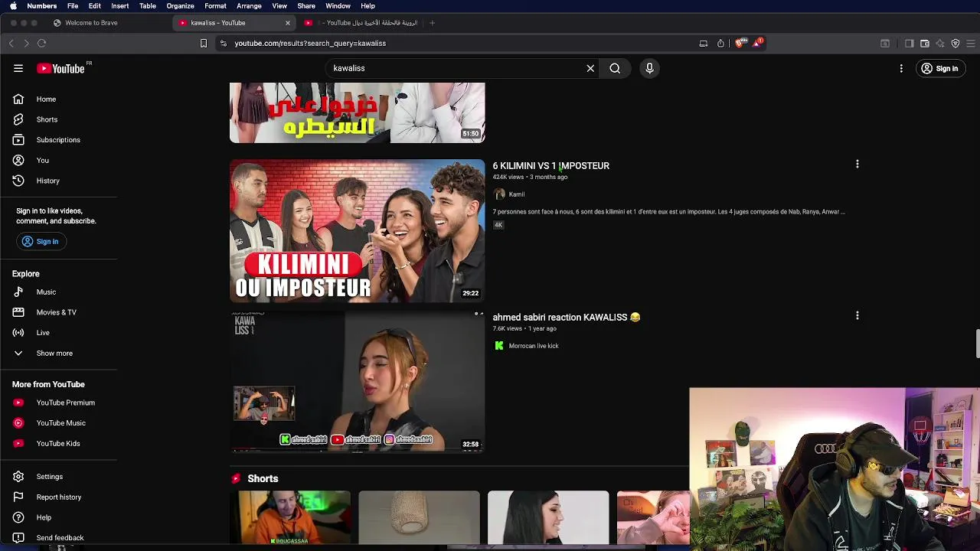Clear the search query with the X icon

click(x=590, y=68)
